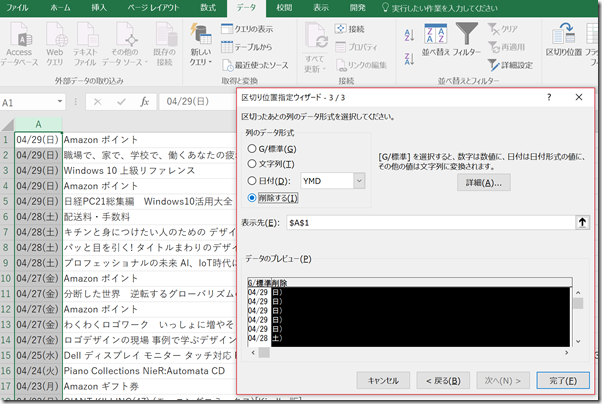Click column A header
The height and width of the screenshot is (404, 602).
[38, 124]
